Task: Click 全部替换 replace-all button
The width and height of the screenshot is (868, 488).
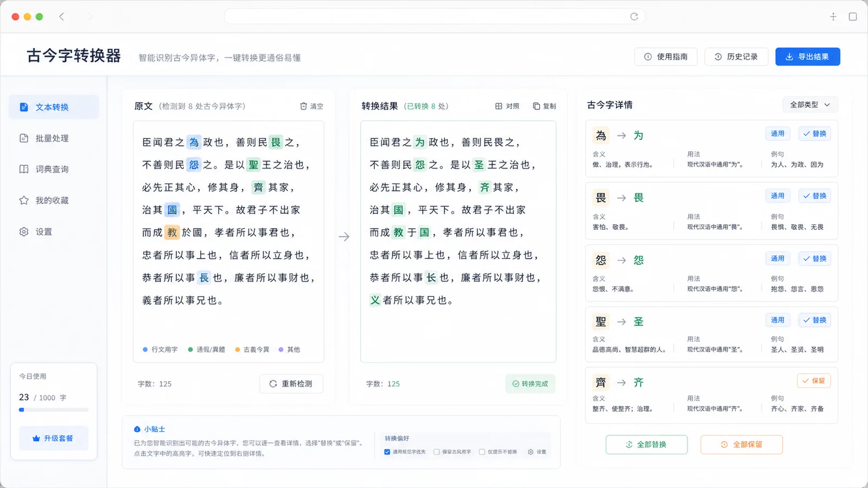Action: point(647,445)
